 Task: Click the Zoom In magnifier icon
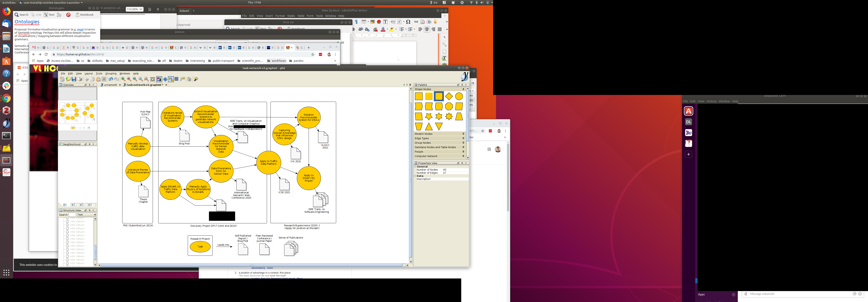click(123, 79)
